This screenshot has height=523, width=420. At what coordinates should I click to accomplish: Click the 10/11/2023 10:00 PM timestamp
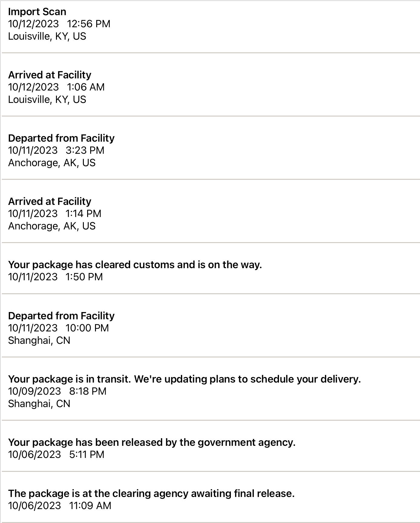(x=58, y=328)
